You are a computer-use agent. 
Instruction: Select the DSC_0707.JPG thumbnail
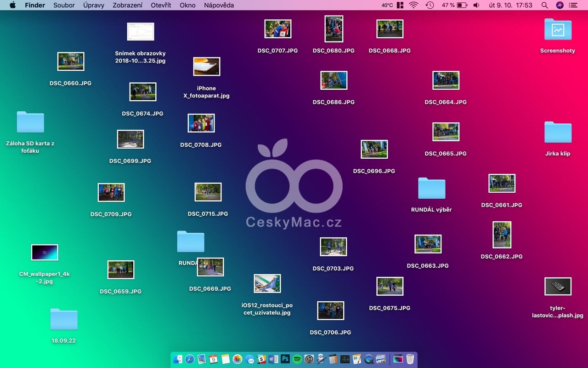coord(277,29)
